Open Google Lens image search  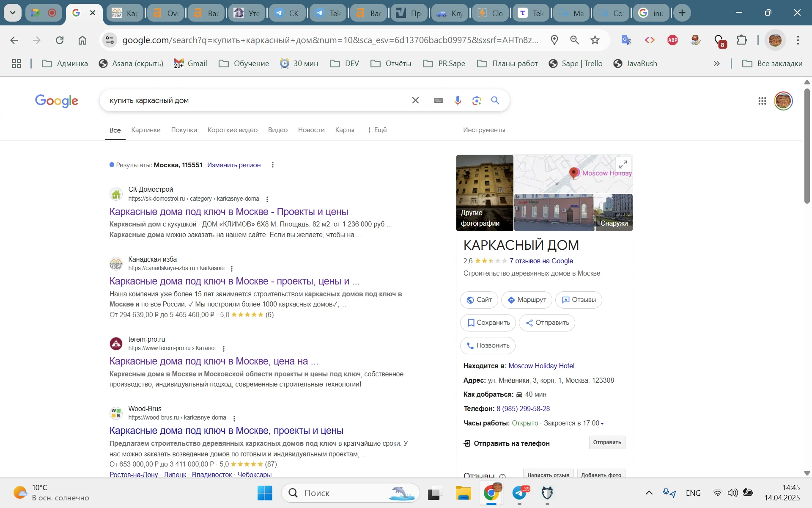[477, 100]
